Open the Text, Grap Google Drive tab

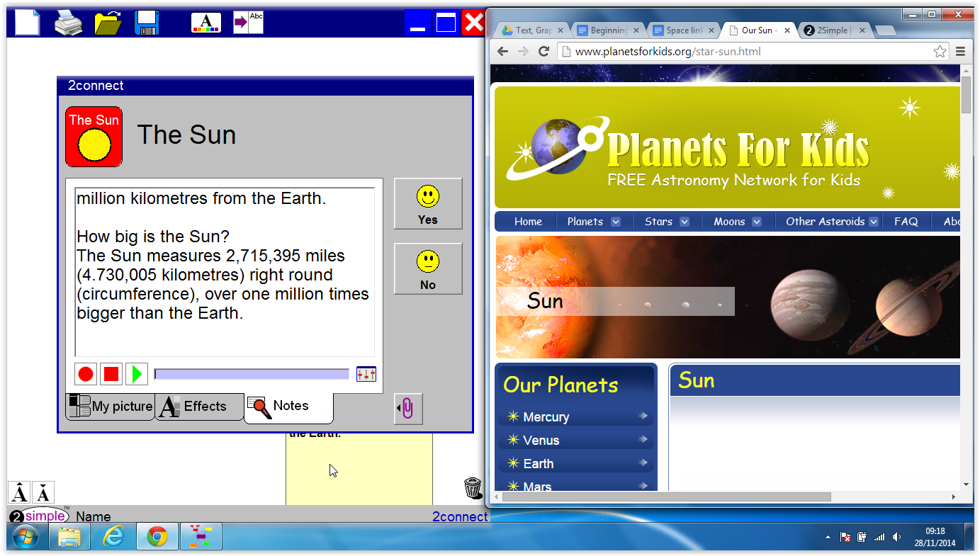tap(533, 30)
